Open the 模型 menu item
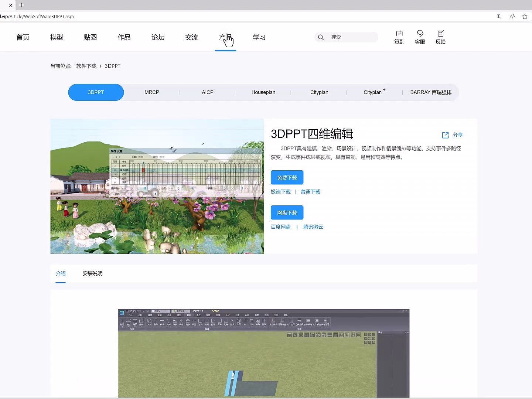This screenshot has height=399, width=532. pos(57,37)
